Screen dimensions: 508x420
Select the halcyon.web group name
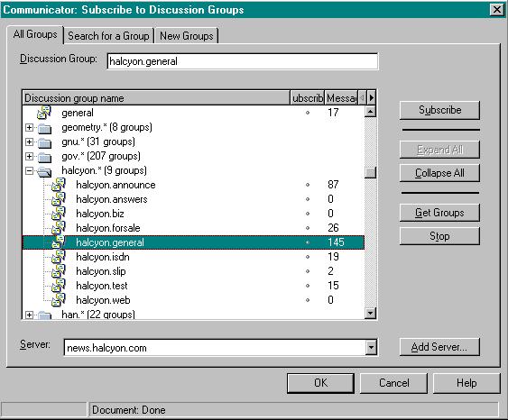pyautogui.click(x=103, y=300)
